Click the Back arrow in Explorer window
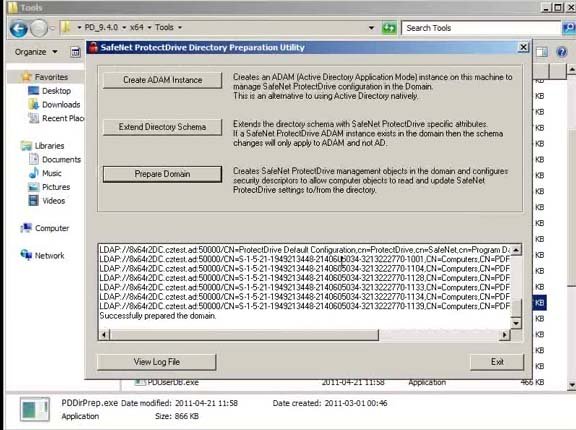Image resolution: width=576 pixels, height=430 pixels. pos(18,28)
